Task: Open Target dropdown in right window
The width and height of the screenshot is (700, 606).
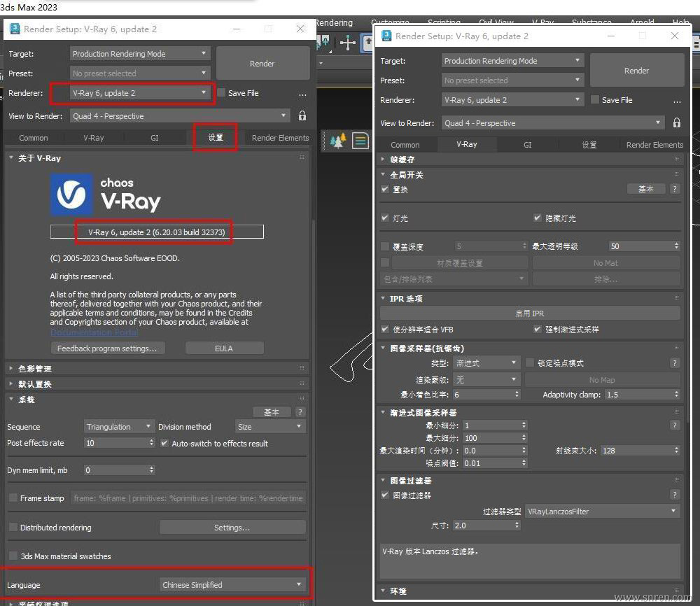Action: point(512,61)
